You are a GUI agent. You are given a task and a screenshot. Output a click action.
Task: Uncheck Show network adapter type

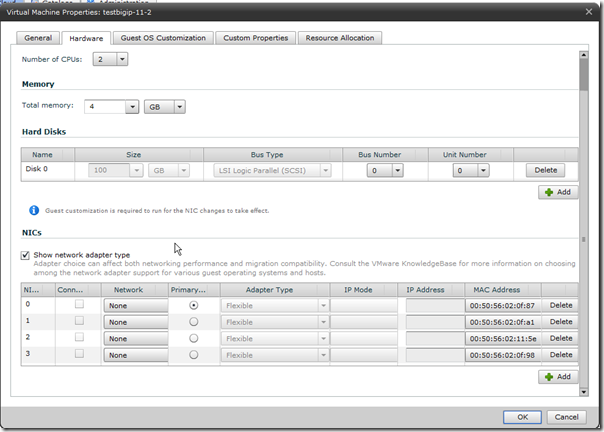(x=25, y=255)
